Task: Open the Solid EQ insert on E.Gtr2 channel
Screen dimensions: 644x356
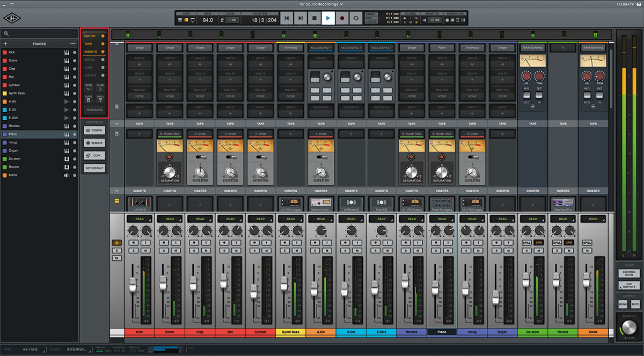Action: coord(382,204)
